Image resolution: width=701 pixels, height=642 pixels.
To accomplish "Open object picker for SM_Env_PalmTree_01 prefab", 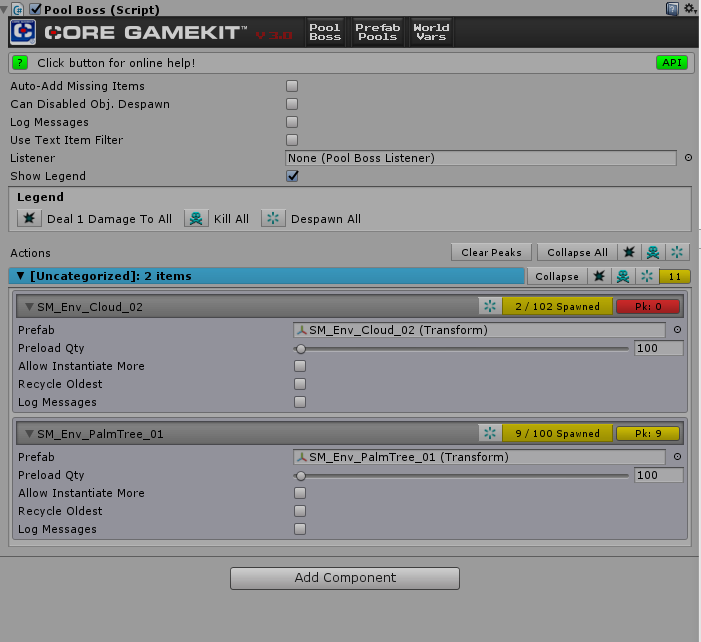I will [677, 456].
